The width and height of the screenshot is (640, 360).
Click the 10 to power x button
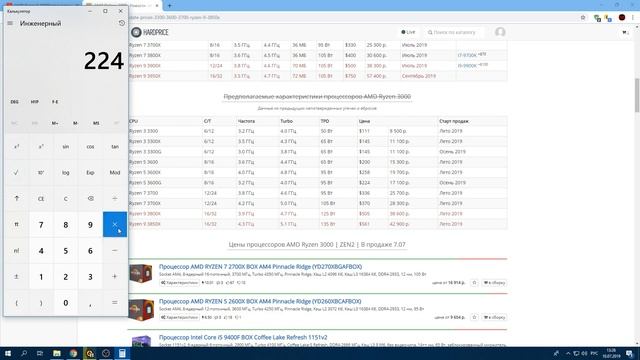coord(41,173)
